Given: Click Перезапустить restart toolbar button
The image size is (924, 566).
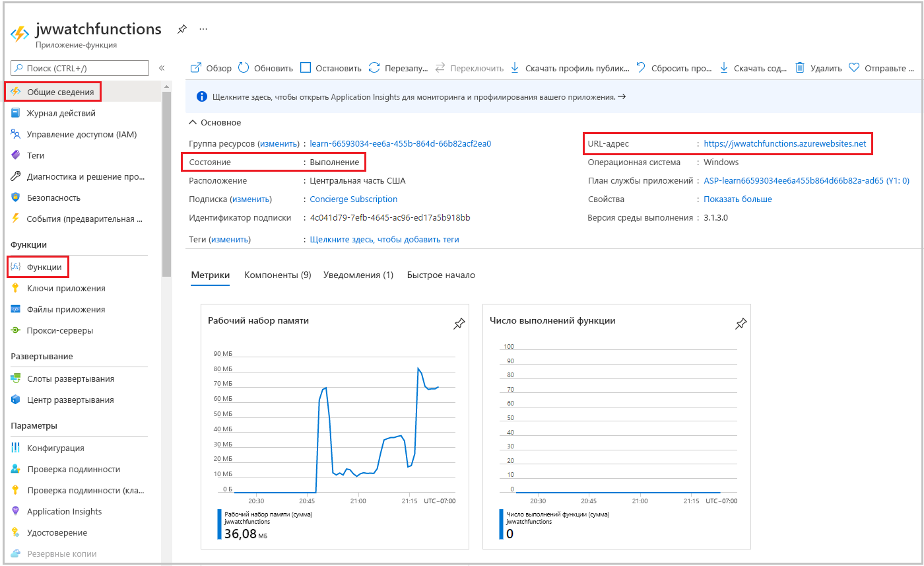Looking at the screenshot, I should click(399, 68).
